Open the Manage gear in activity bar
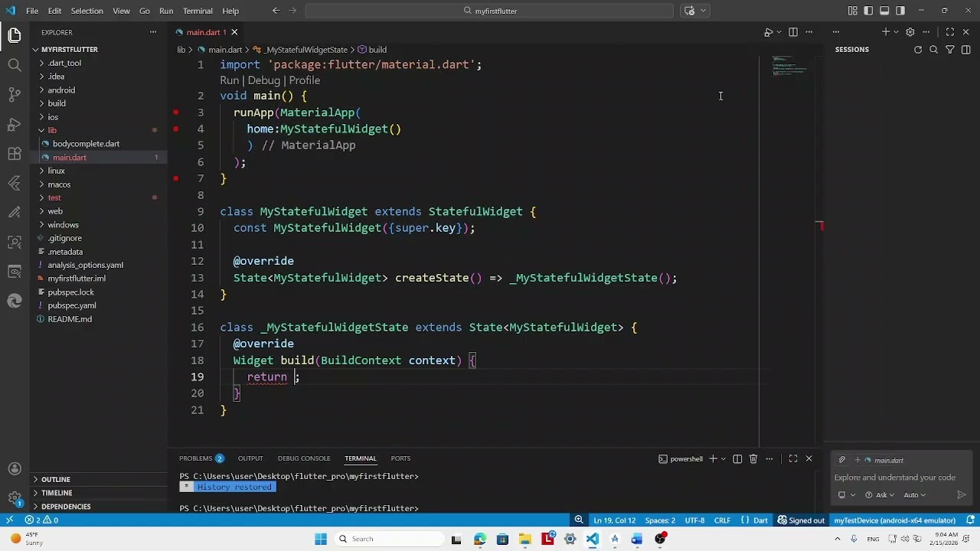Image resolution: width=980 pixels, height=551 pixels. coord(15,498)
